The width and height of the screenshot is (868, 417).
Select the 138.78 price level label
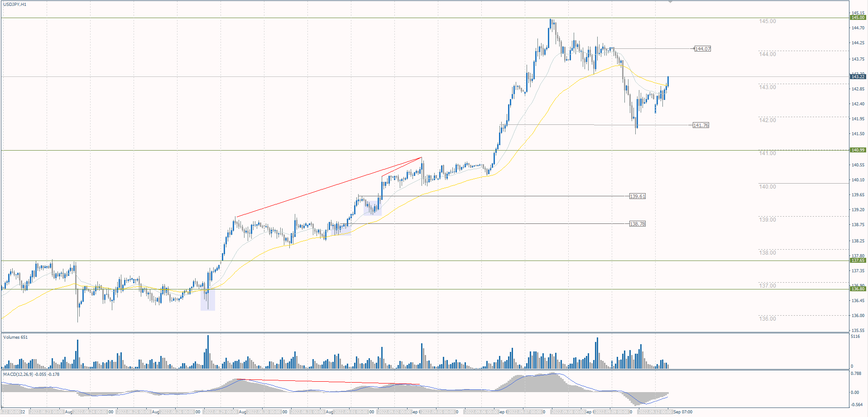tap(638, 224)
